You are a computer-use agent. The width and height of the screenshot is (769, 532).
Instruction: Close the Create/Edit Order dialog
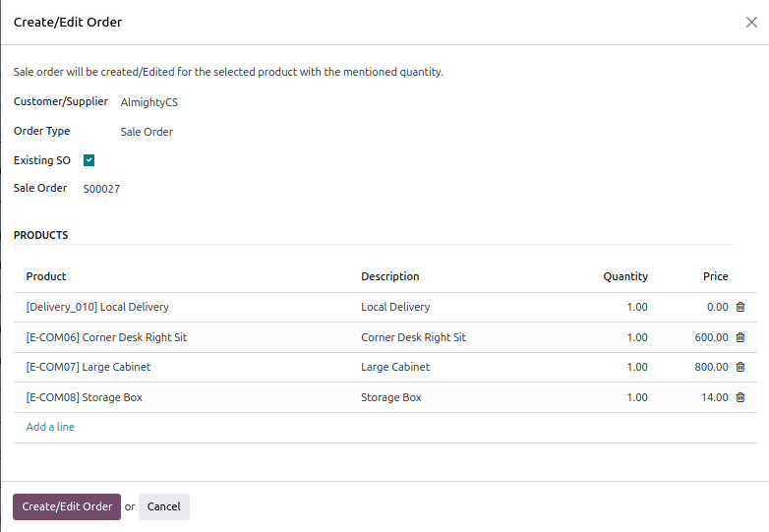pyautogui.click(x=751, y=23)
